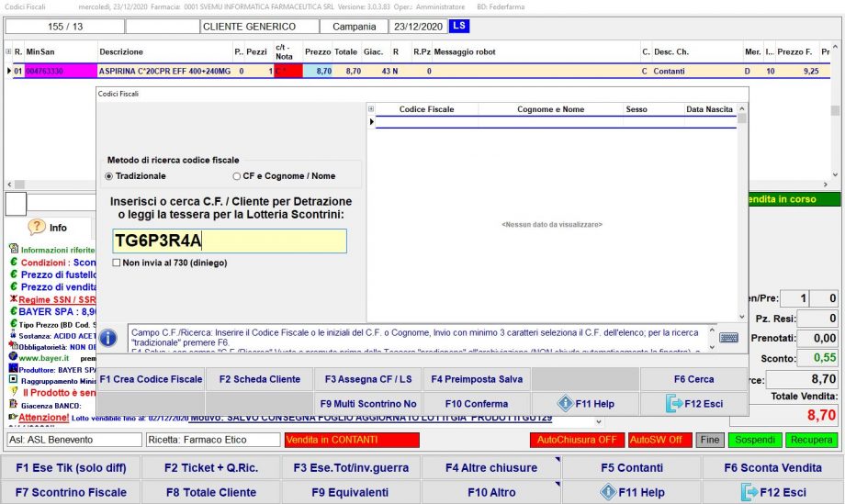Open the F4 Altre chiusure options
This screenshot has width=845, height=504.
coord(490,467)
